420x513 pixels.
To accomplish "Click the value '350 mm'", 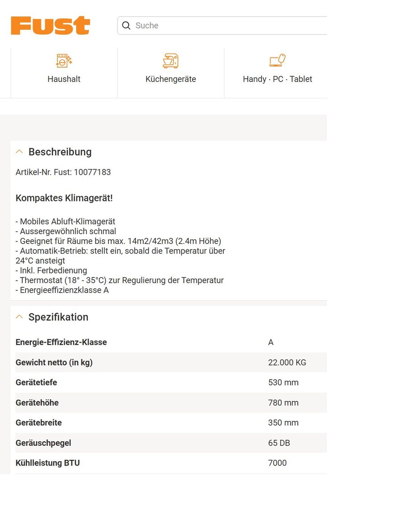I will click(283, 423).
